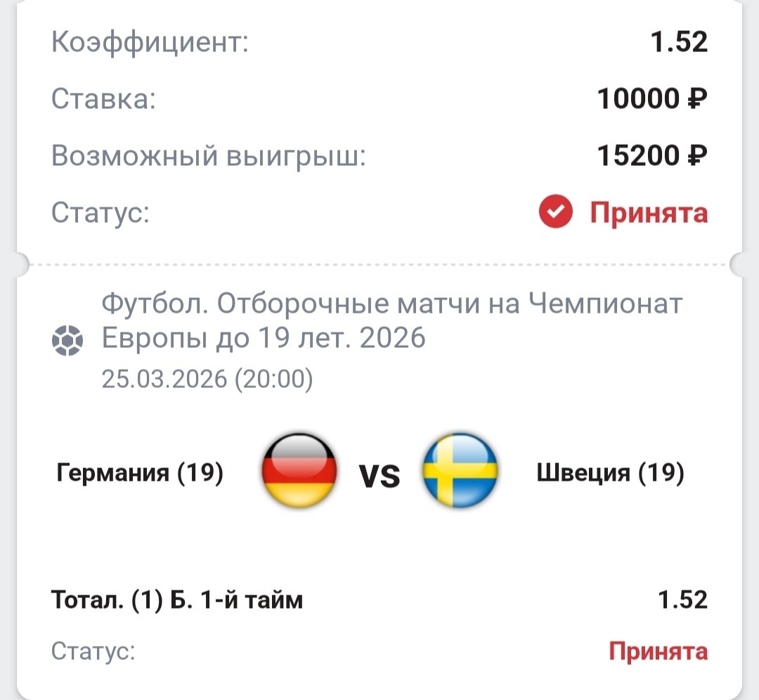Screen dimensions: 759x700
Task: Select the Sweden flag icon
Action: pos(460,471)
